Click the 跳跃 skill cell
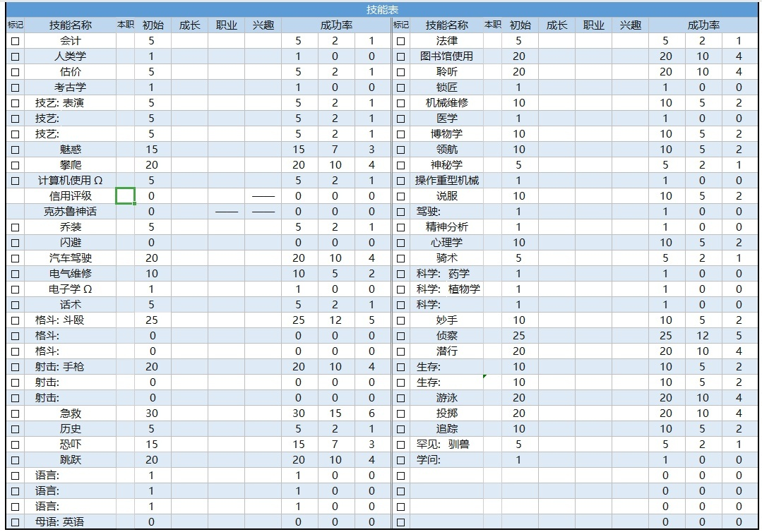Viewport: 762px width, 532px height. click(x=71, y=460)
